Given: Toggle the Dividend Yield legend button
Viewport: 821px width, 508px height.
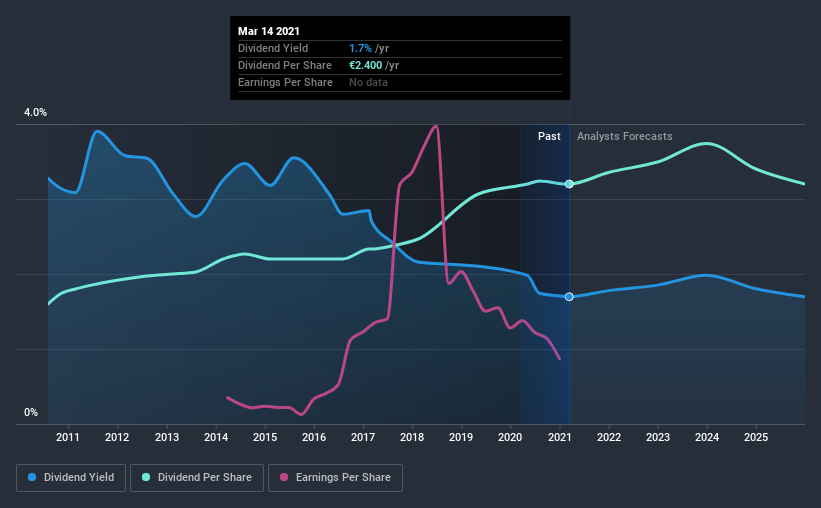Looking at the screenshot, I should click(x=71, y=478).
